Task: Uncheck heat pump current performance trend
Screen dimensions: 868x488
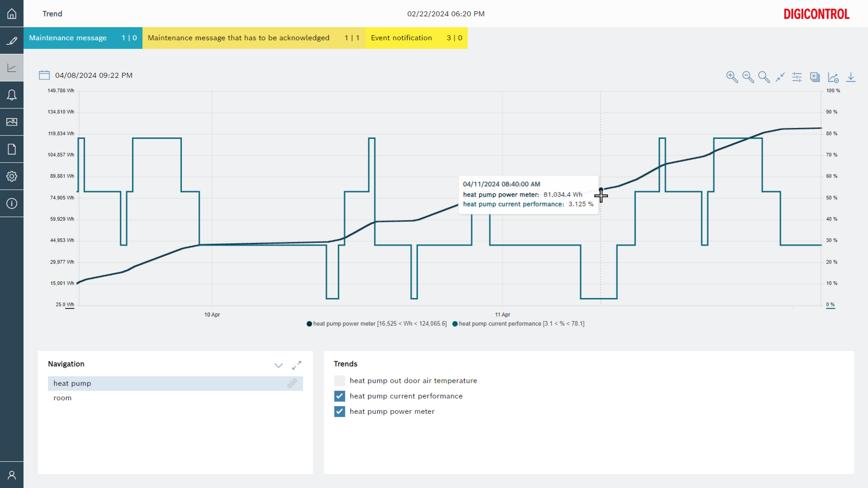Action: [x=340, y=396]
